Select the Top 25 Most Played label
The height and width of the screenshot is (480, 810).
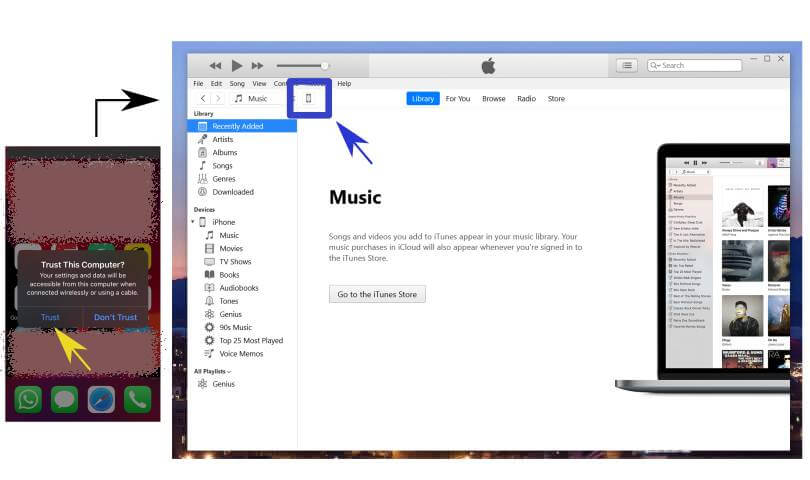251,340
